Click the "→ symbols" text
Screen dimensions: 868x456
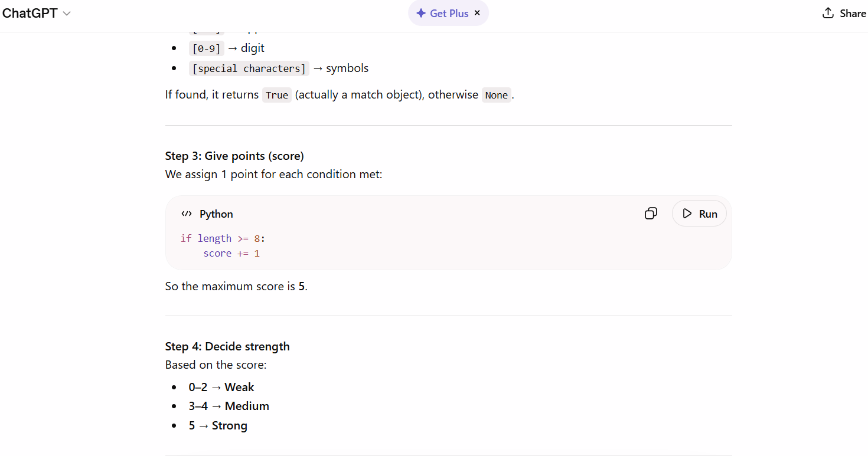pyautogui.click(x=341, y=68)
